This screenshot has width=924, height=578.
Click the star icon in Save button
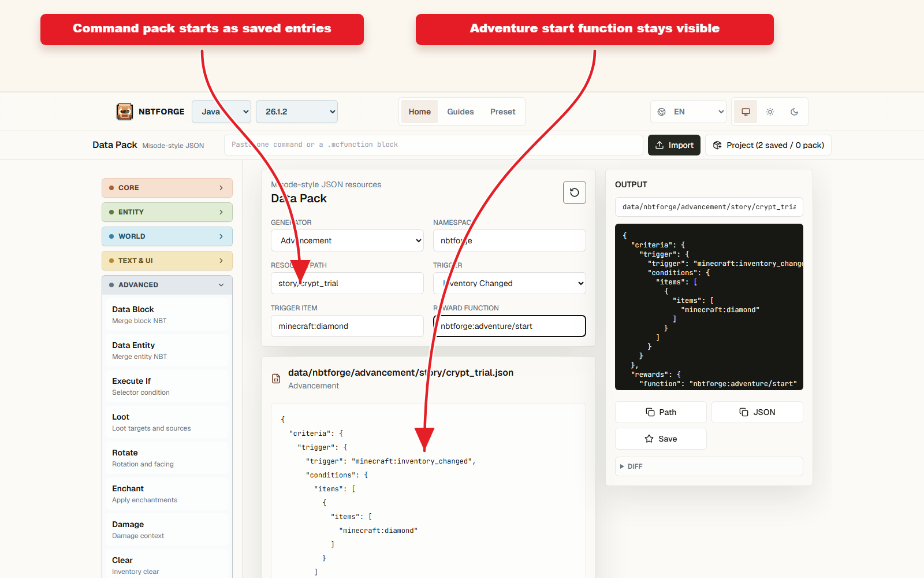coord(649,439)
